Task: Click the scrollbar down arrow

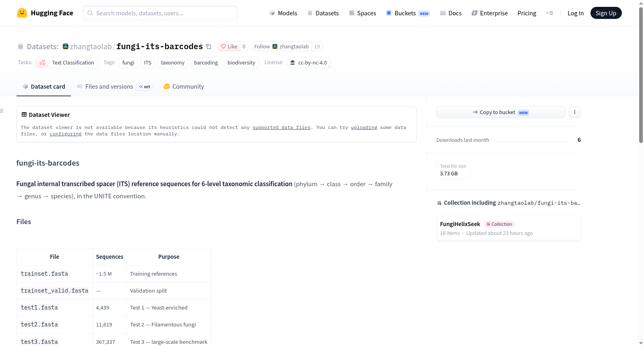Action: (641, 343)
